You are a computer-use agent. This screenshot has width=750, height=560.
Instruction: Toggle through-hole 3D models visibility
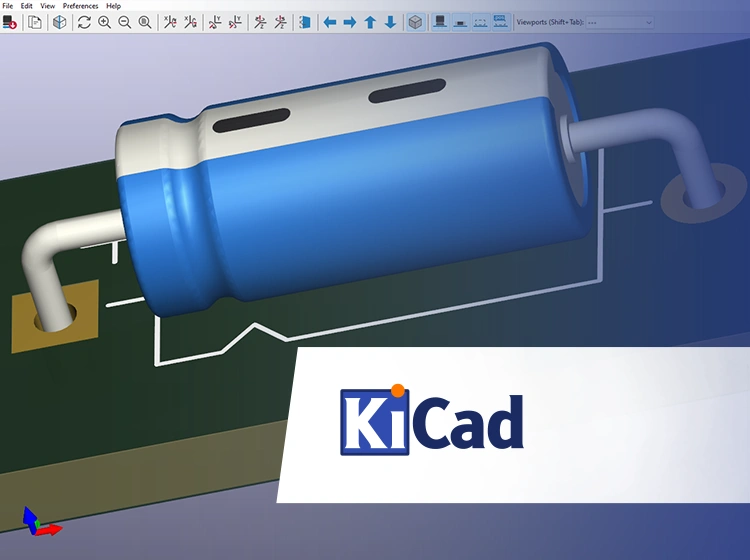tap(440, 22)
